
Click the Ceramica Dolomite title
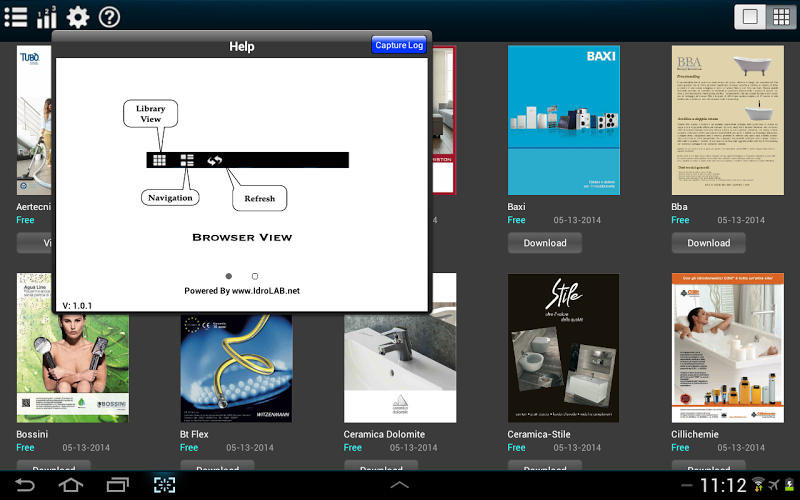(384, 434)
